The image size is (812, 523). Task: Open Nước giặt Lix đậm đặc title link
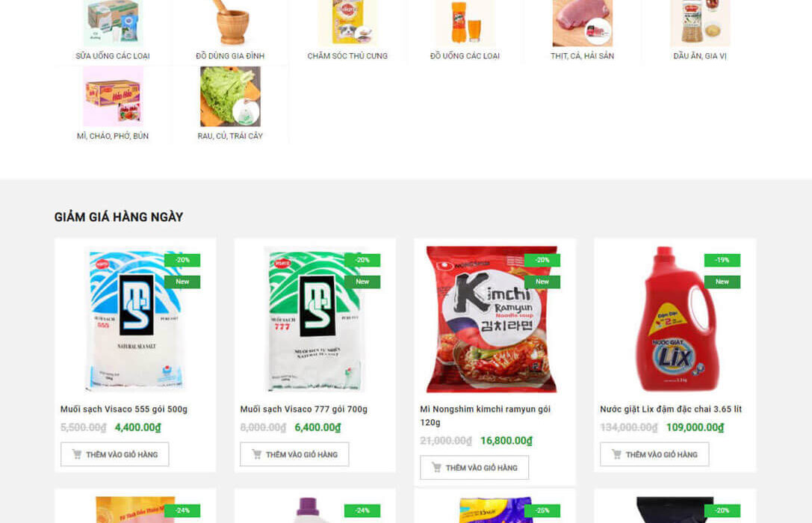click(x=671, y=409)
